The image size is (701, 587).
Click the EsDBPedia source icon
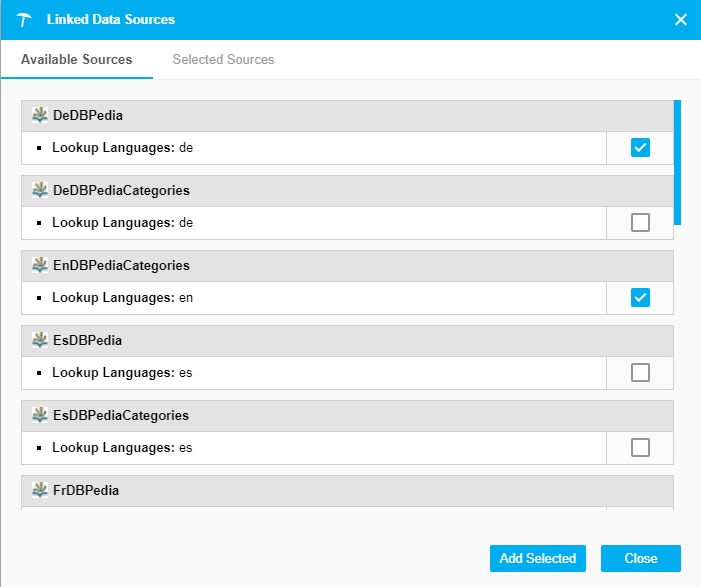point(40,340)
